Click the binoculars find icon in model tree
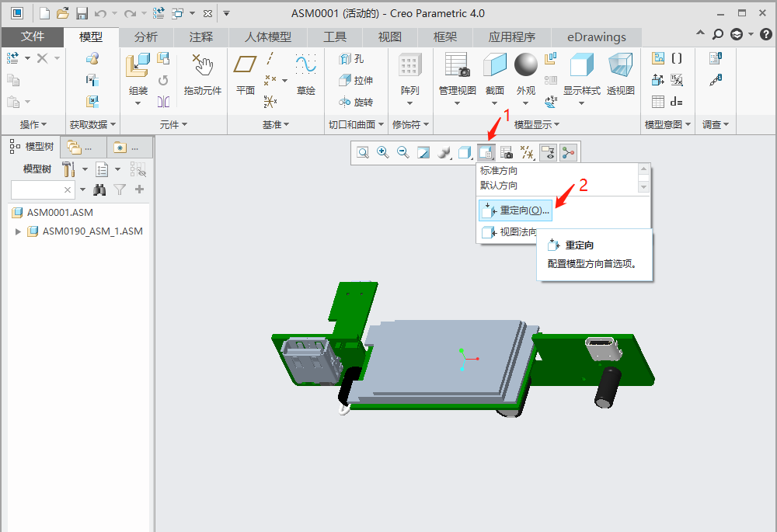The height and width of the screenshot is (532, 777). [99, 190]
